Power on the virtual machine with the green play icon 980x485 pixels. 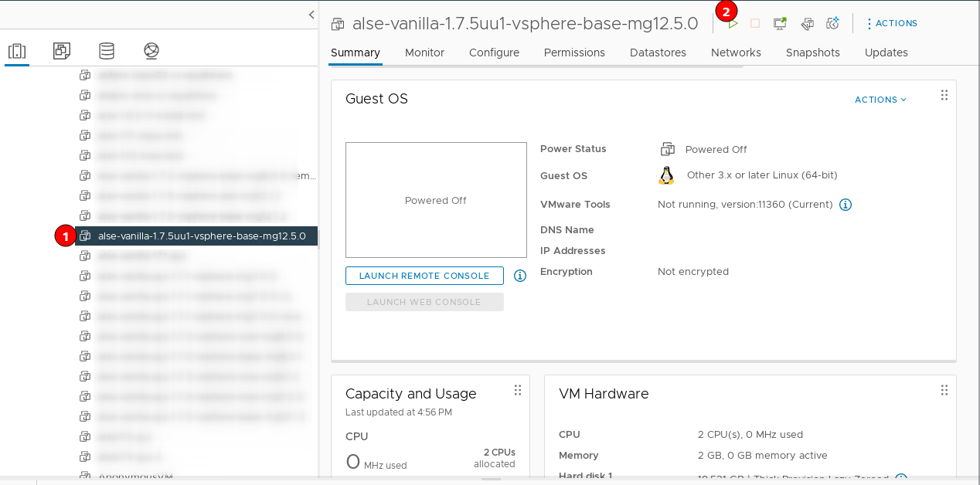point(733,24)
